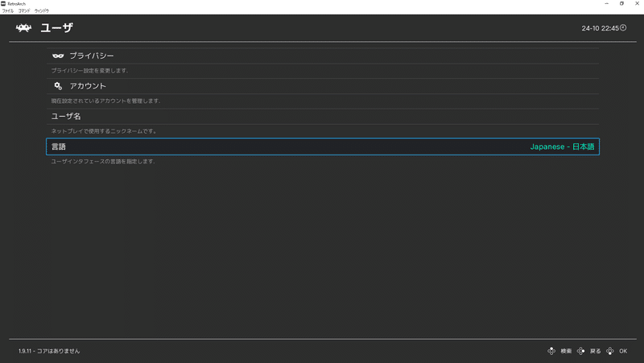Image resolution: width=644 pixels, height=363 pixels.
Task: Open the プライバシー (Privacy) settings entry
Action: click(91, 56)
